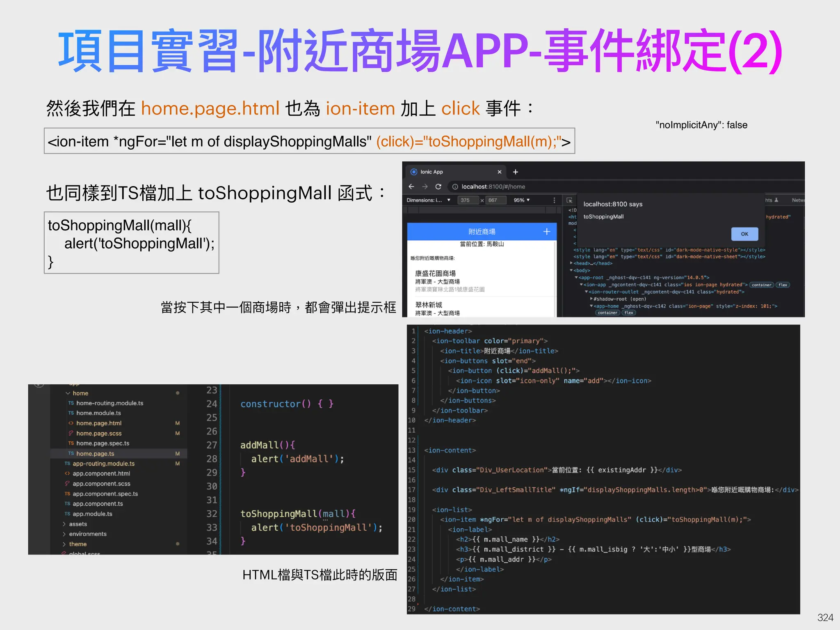
Task: Select home.page.ts in explorer
Action: point(119,454)
